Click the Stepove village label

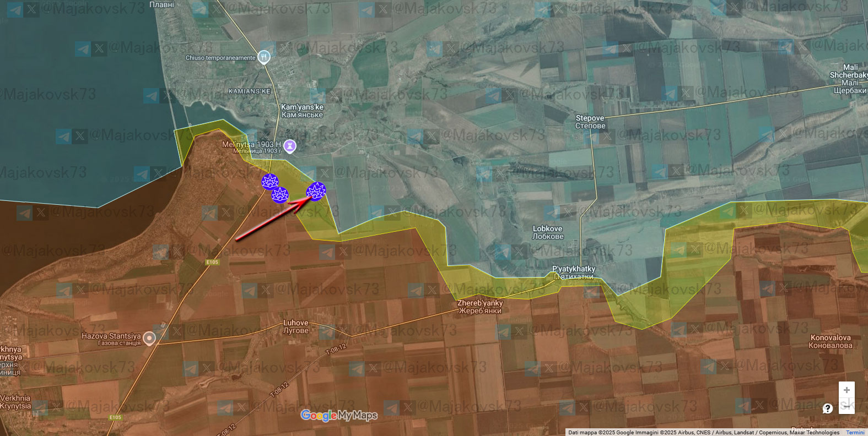point(590,122)
